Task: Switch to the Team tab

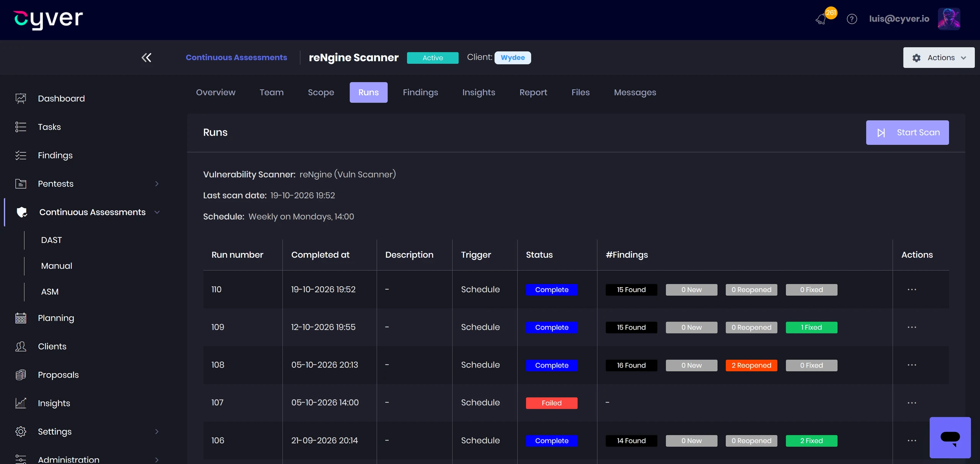Action: click(x=271, y=92)
